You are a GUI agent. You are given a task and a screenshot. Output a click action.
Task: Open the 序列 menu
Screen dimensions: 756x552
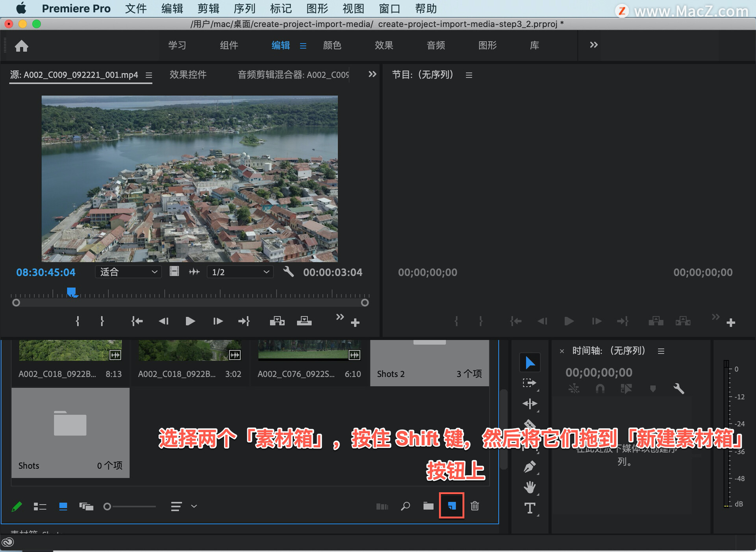tap(245, 8)
